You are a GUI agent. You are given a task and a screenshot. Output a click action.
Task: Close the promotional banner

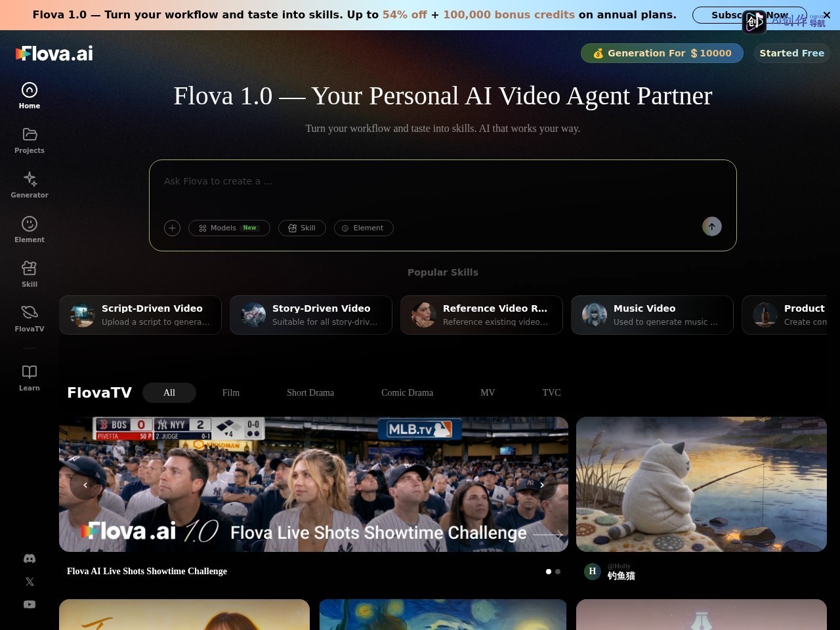coord(827,15)
